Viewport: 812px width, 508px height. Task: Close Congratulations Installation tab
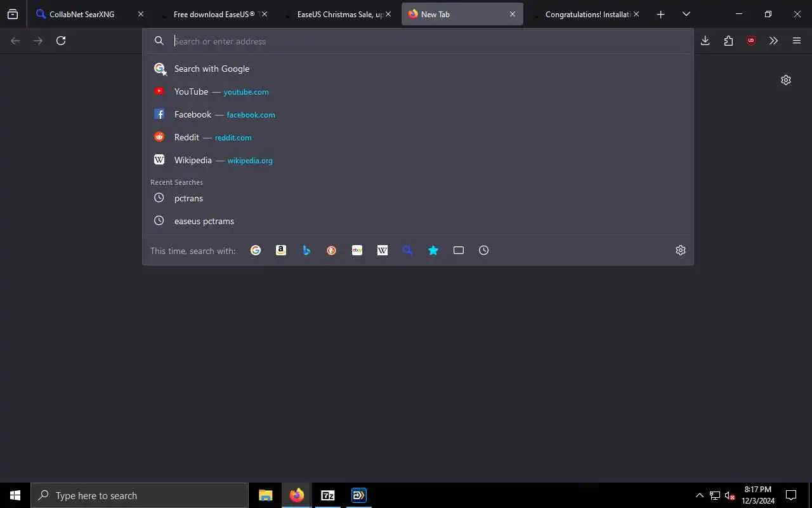(636, 14)
